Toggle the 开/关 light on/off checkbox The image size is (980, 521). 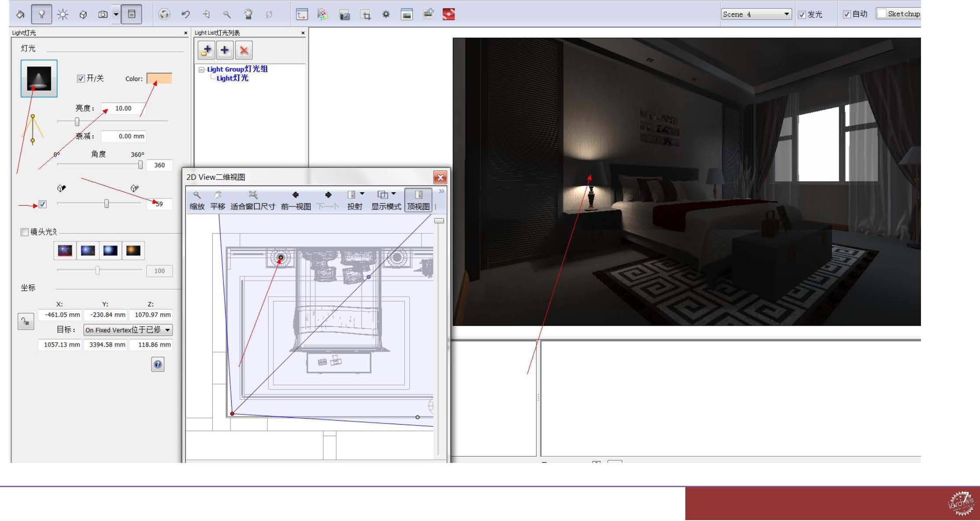click(x=81, y=78)
